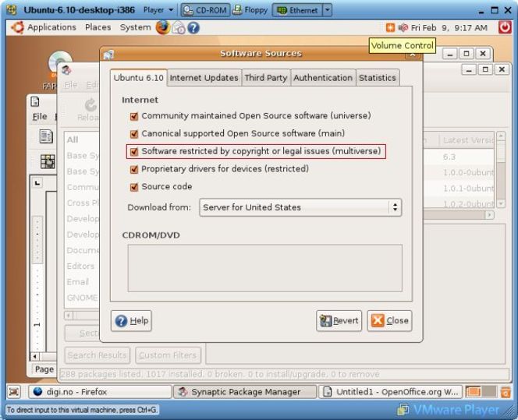This screenshot has width=518, height=420.
Task: Click the Ethernet device button in VMware
Action: 297,10
